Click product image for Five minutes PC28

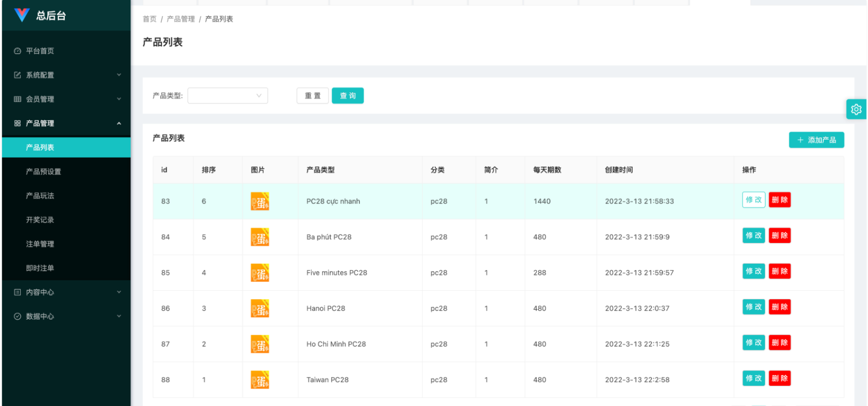tap(260, 273)
